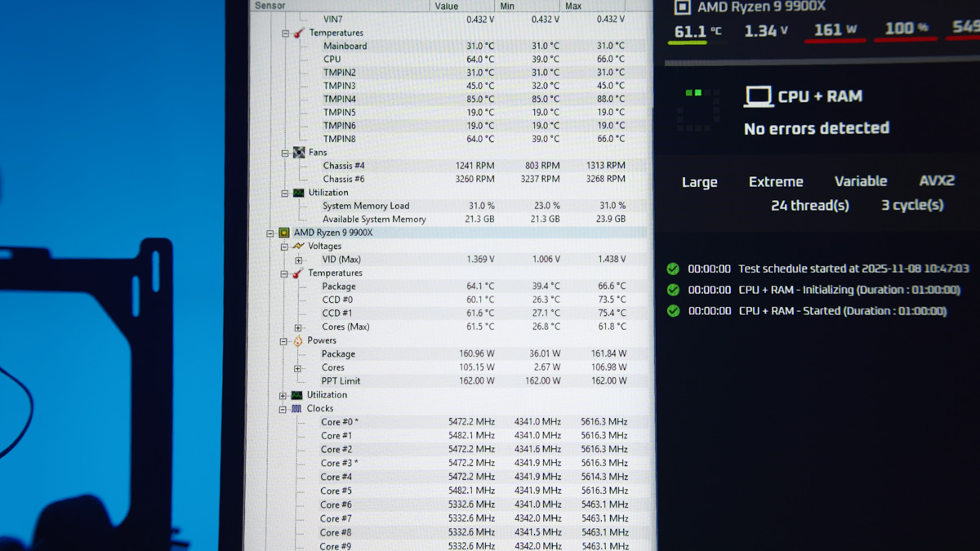Select the Chassis #4 fan row

(x=448, y=166)
